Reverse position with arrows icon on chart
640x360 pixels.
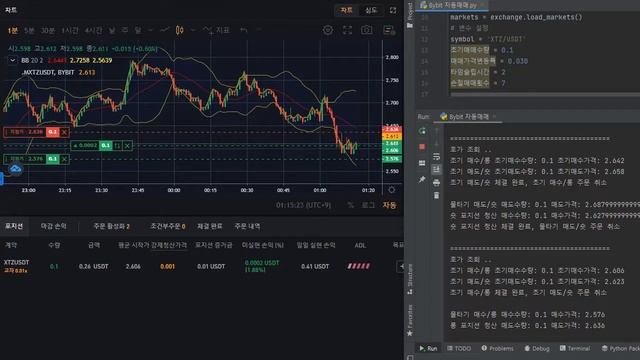coord(118,145)
